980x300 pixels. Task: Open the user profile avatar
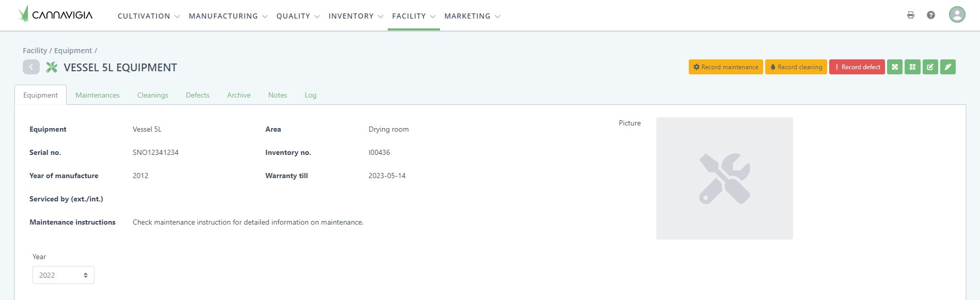pyautogui.click(x=957, y=14)
